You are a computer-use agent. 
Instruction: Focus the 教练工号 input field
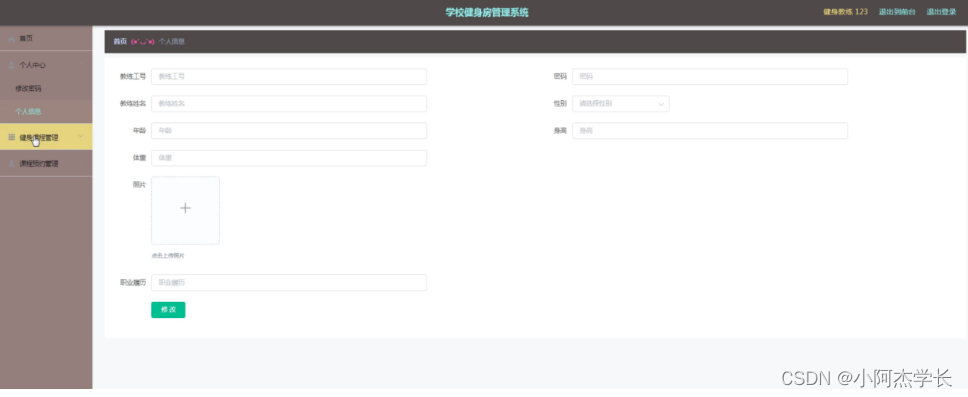289,77
